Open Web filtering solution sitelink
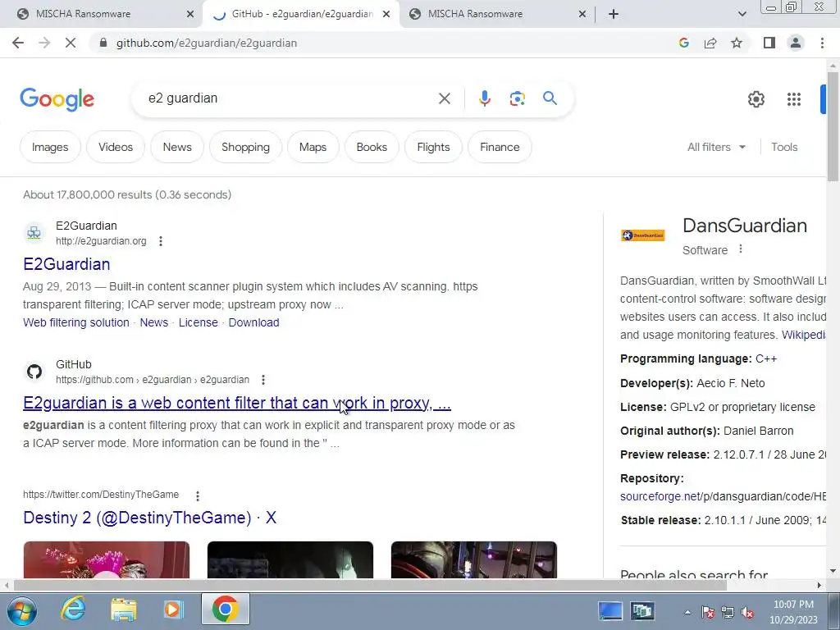This screenshot has width=840, height=630. coord(76,322)
